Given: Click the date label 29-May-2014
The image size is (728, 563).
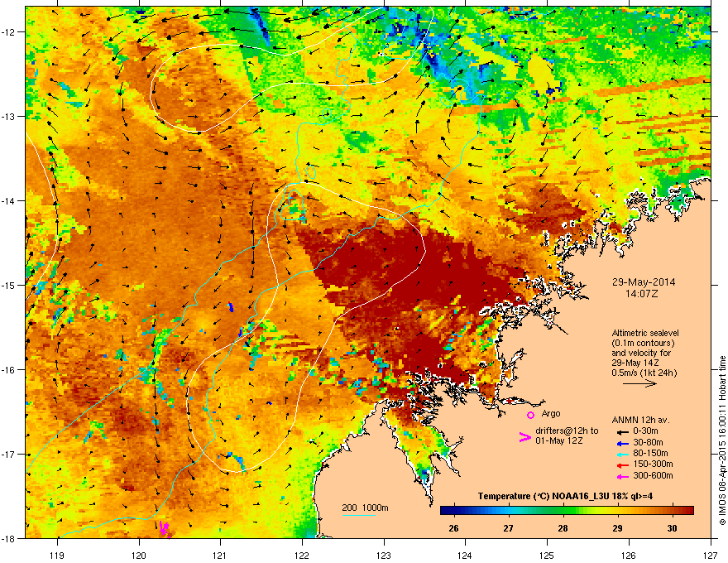Looking at the screenshot, I should [x=644, y=282].
